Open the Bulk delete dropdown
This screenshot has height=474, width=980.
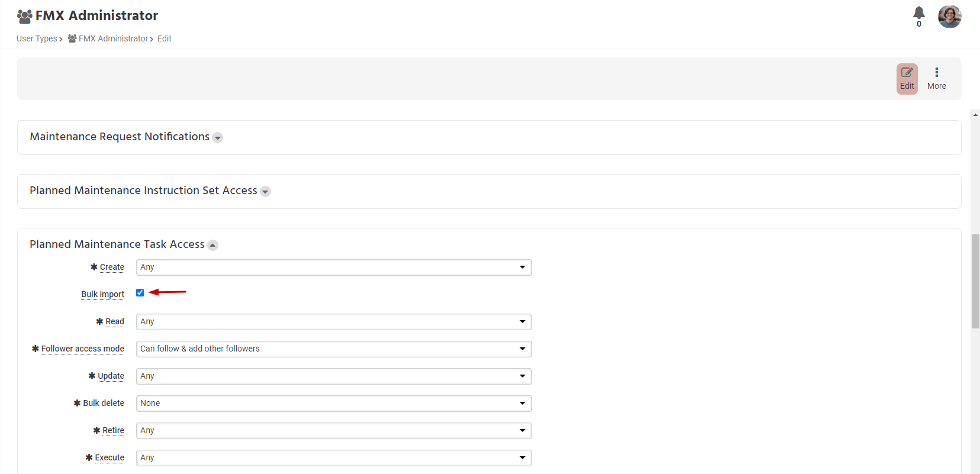click(334, 404)
